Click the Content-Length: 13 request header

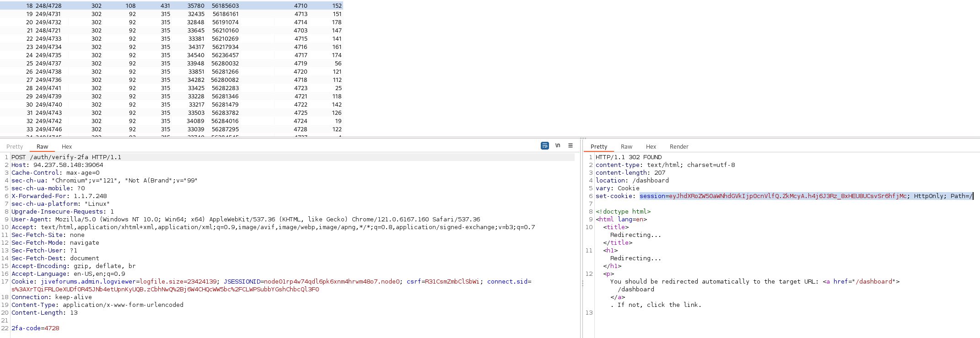click(x=44, y=312)
